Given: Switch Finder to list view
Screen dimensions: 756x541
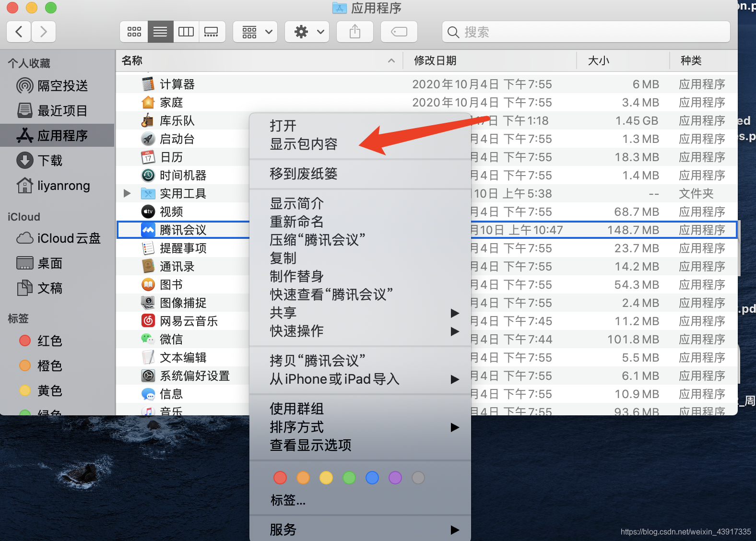Looking at the screenshot, I should click(160, 32).
